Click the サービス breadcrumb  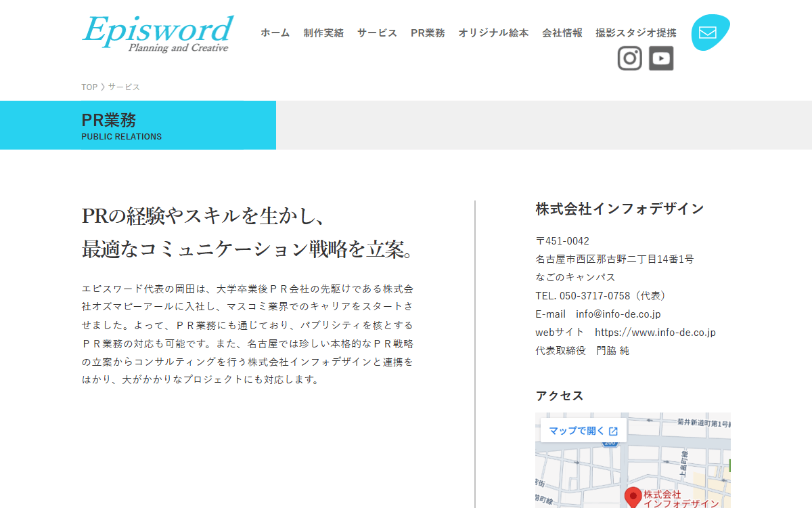coord(124,87)
